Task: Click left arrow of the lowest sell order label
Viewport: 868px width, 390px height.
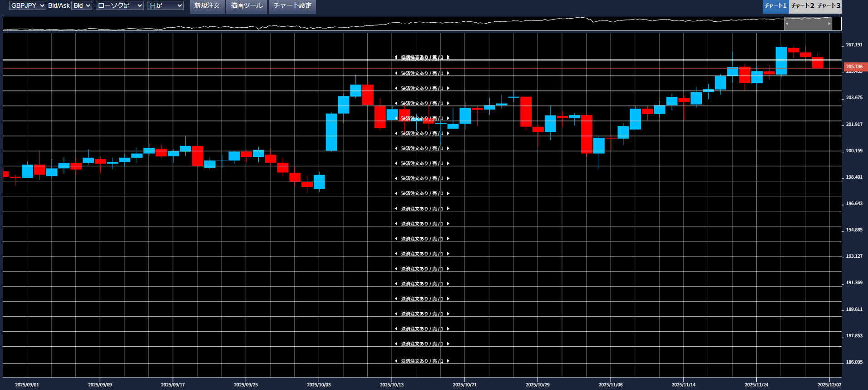Action: [x=396, y=361]
